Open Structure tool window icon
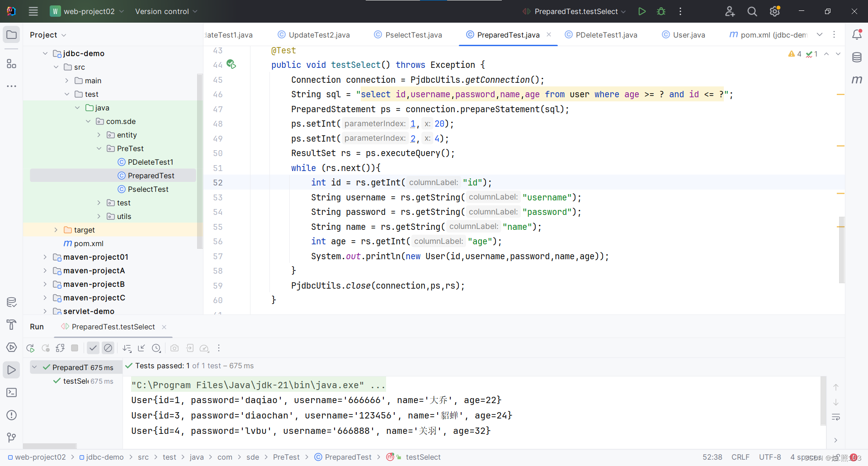Image resolution: width=868 pixels, height=466 pixels. [11, 64]
